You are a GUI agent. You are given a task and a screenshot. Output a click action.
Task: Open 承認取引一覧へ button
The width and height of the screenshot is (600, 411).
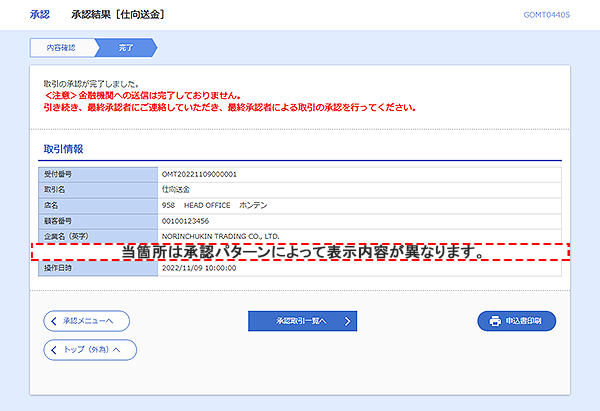tap(302, 321)
